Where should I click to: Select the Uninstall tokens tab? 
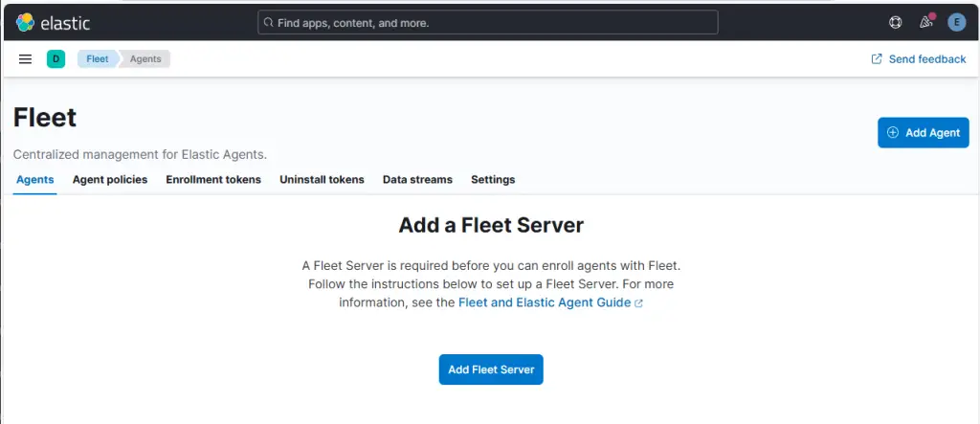point(322,180)
